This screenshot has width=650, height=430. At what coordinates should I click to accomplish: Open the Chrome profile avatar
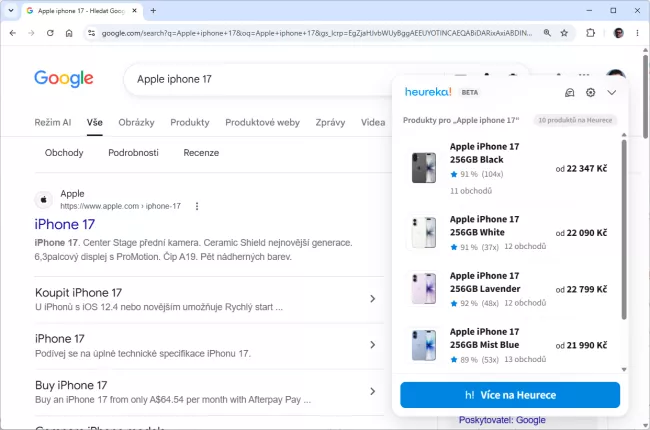(x=618, y=33)
